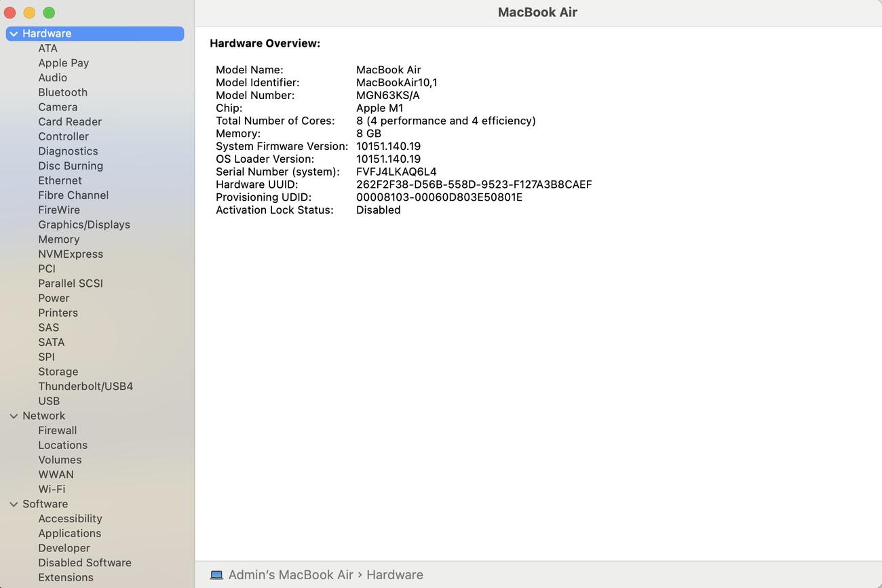Image resolution: width=882 pixels, height=588 pixels.
Task: Click the serial number FVFJ4LKAQ6L4
Action: (396, 172)
